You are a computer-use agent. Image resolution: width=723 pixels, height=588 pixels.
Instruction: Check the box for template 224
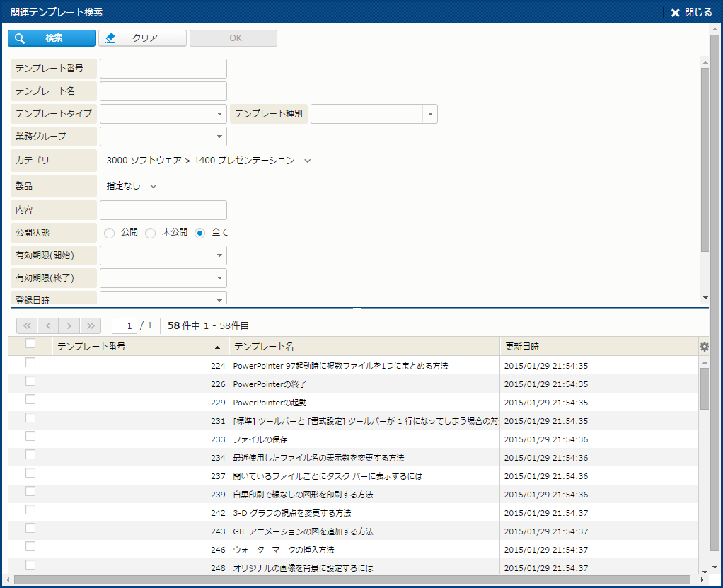click(30, 363)
